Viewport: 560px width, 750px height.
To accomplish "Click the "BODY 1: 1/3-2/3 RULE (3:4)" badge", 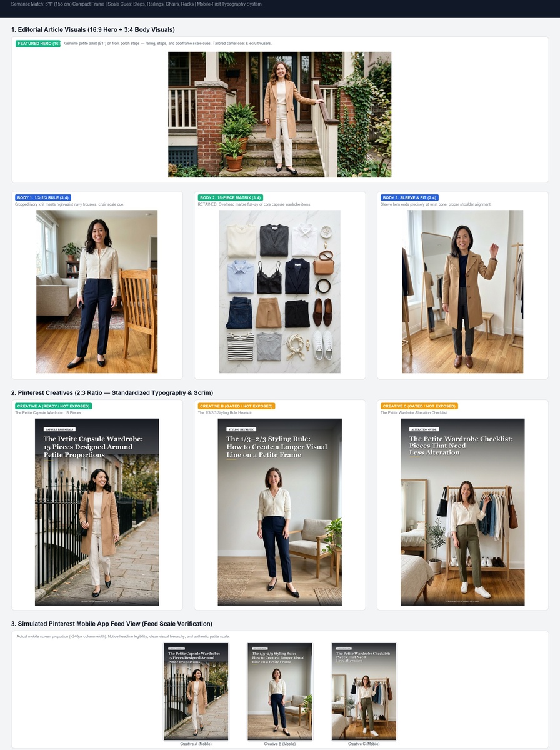I will coord(43,197).
